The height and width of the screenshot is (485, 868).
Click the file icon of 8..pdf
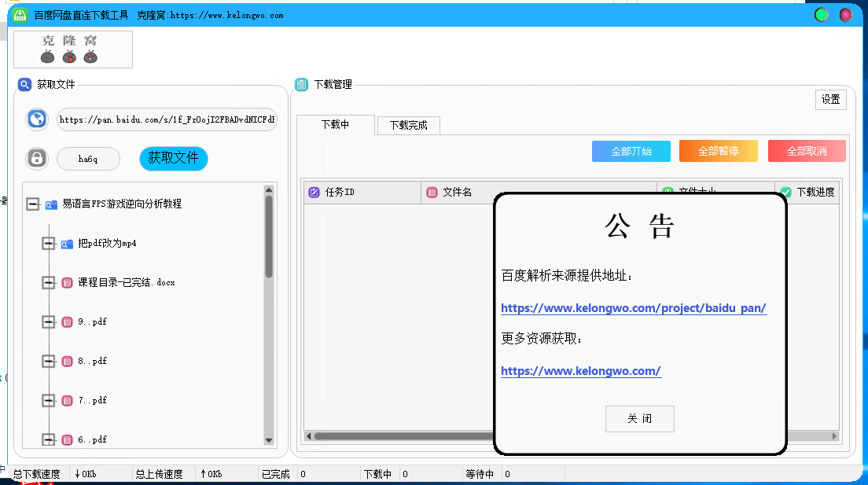(67, 362)
